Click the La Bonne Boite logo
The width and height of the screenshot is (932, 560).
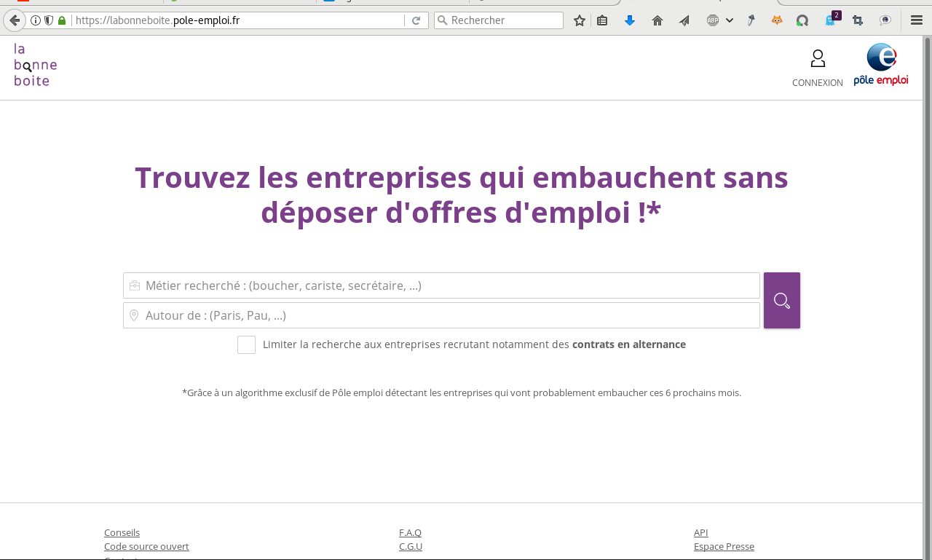35,65
